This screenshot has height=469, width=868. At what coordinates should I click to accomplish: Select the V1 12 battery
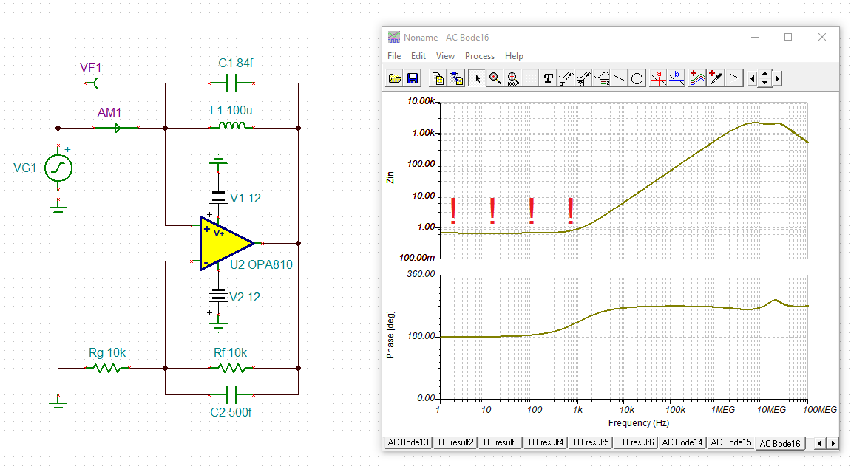point(218,197)
